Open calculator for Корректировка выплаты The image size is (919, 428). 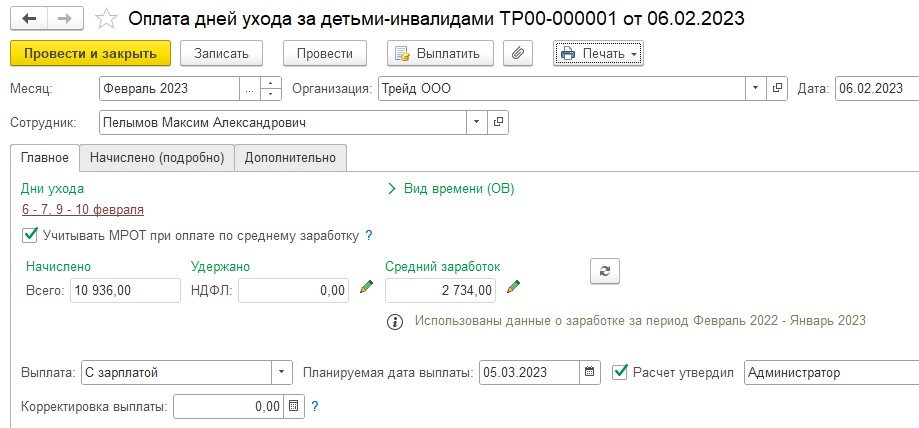coord(293,407)
